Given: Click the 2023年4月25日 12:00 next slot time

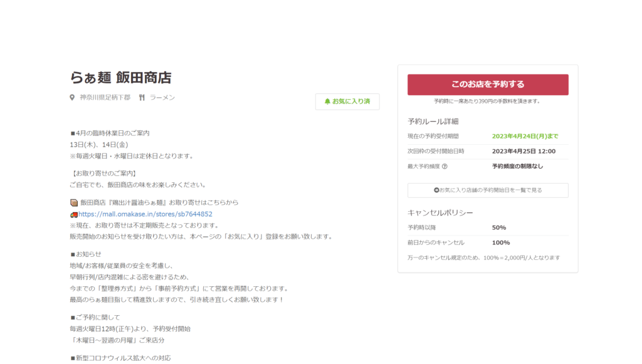Looking at the screenshot, I should point(524,151).
